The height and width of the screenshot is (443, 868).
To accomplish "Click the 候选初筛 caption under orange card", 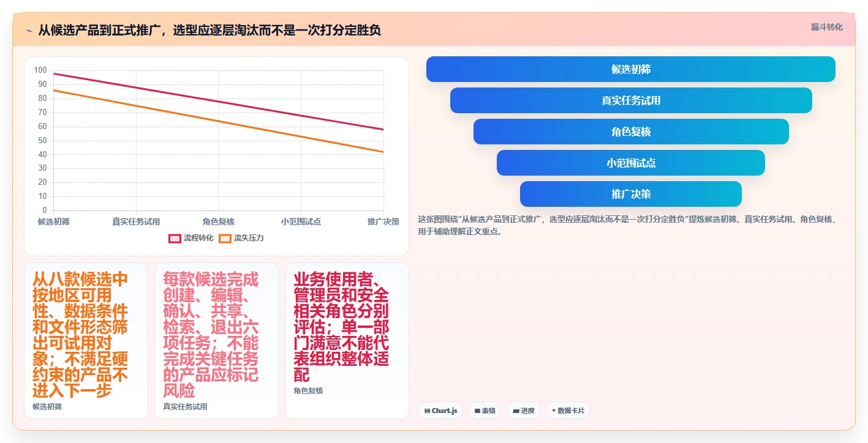I will [x=47, y=406].
